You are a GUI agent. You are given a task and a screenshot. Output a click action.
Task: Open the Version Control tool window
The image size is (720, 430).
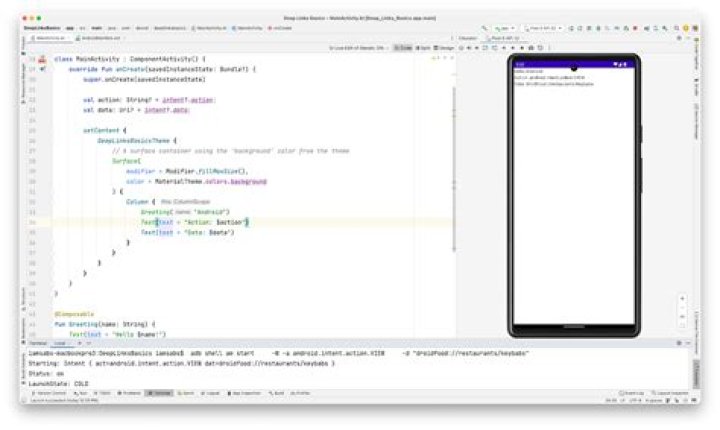coord(49,393)
